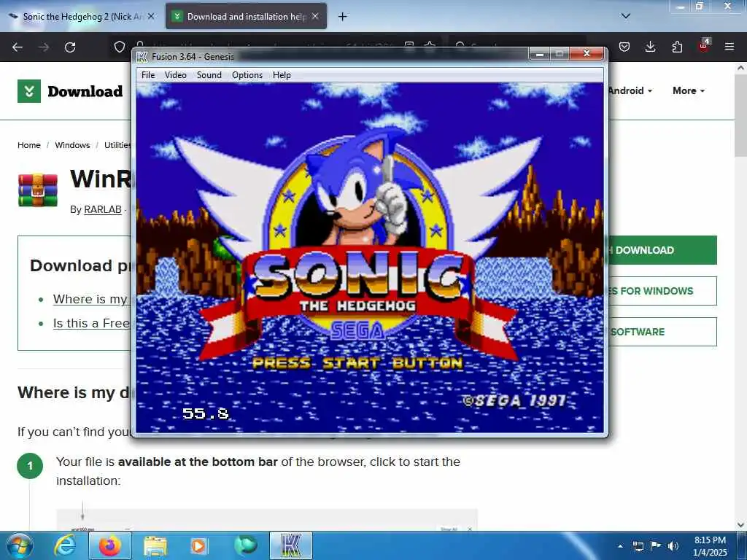Screen dimensions: 747x560
Task: Open the green globe app in taskbar
Action: (x=245, y=545)
